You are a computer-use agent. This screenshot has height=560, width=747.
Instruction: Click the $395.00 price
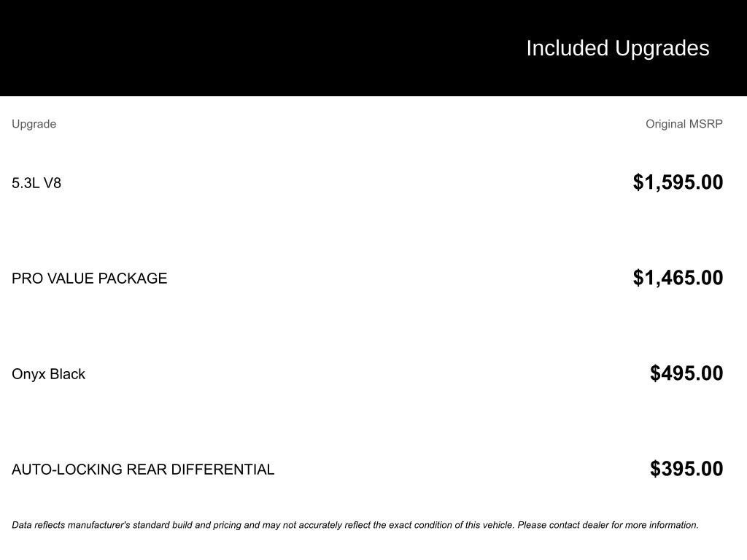(686, 469)
